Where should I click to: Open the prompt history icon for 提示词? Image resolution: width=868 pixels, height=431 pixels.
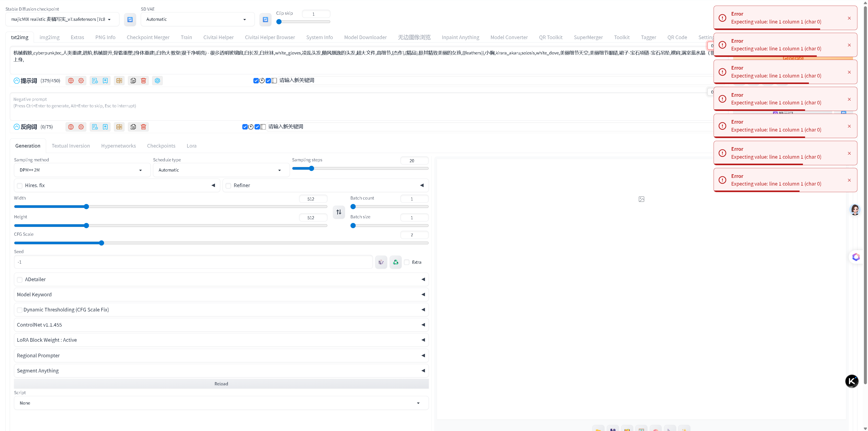[x=95, y=80]
